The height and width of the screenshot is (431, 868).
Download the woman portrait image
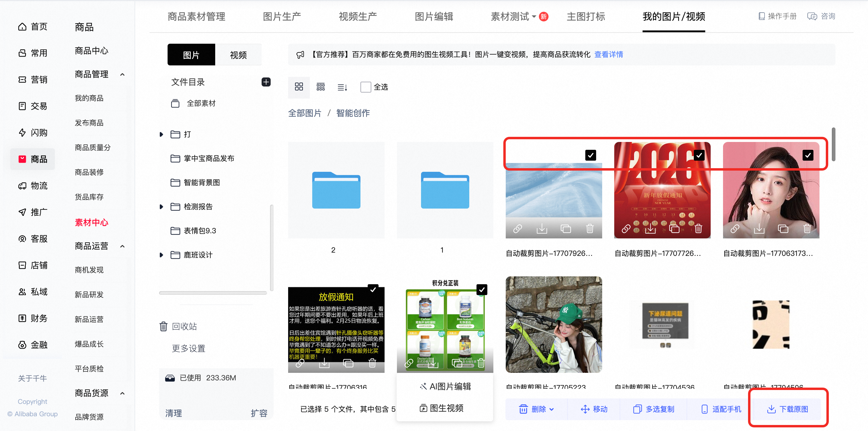[759, 229]
